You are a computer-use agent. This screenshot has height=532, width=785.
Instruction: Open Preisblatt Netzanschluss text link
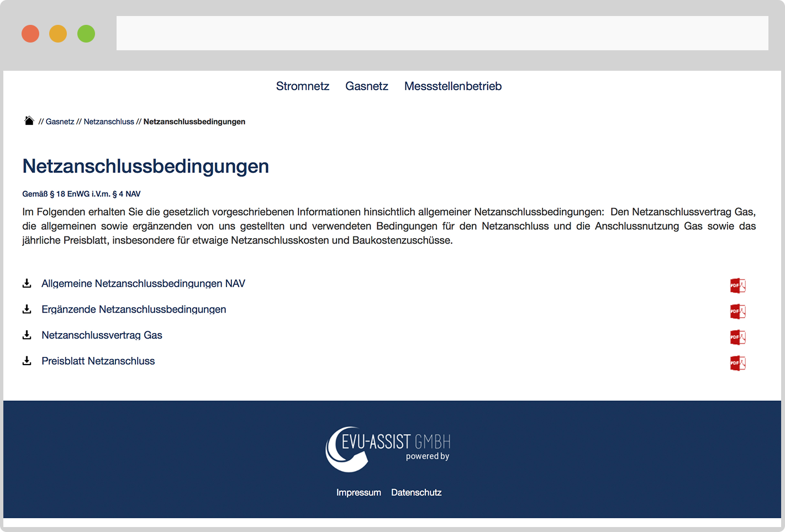click(x=98, y=361)
